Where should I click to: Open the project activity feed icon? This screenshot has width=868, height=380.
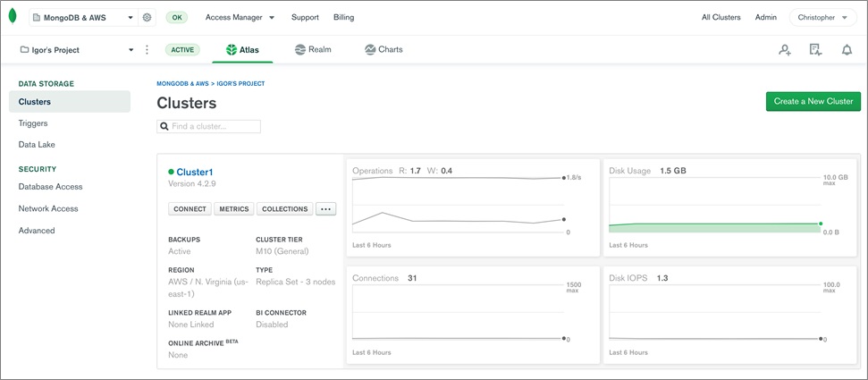click(815, 50)
